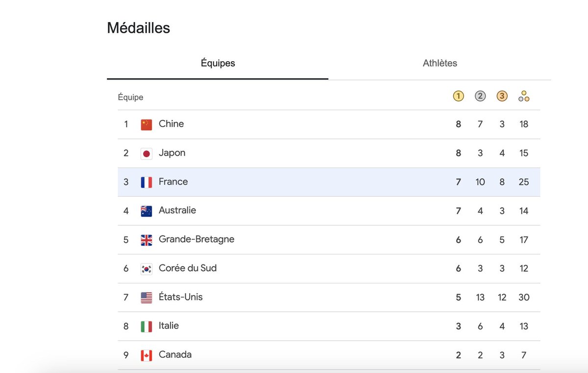Open the États-Unis team entry
The width and height of the screenshot is (588, 373).
[329, 298]
